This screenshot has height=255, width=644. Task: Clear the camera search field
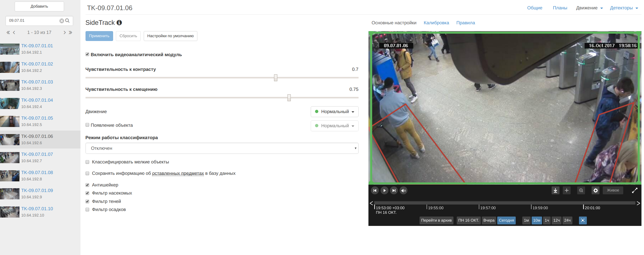point(61,21)
